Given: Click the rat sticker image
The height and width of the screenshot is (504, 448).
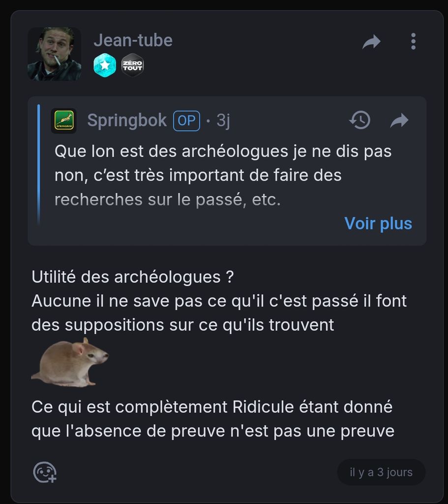Looking at the screenshot, I should tap(70, 362).
